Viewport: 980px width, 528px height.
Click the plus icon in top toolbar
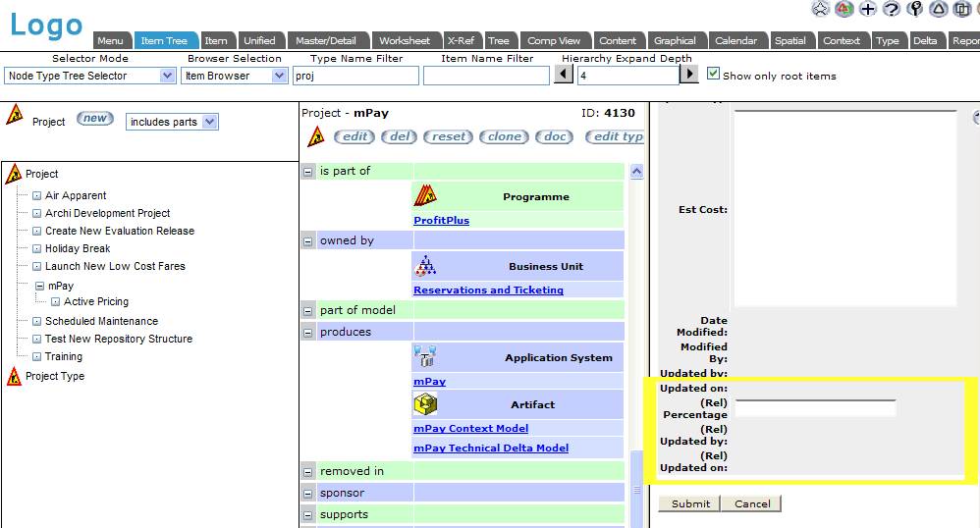point(867,9)
